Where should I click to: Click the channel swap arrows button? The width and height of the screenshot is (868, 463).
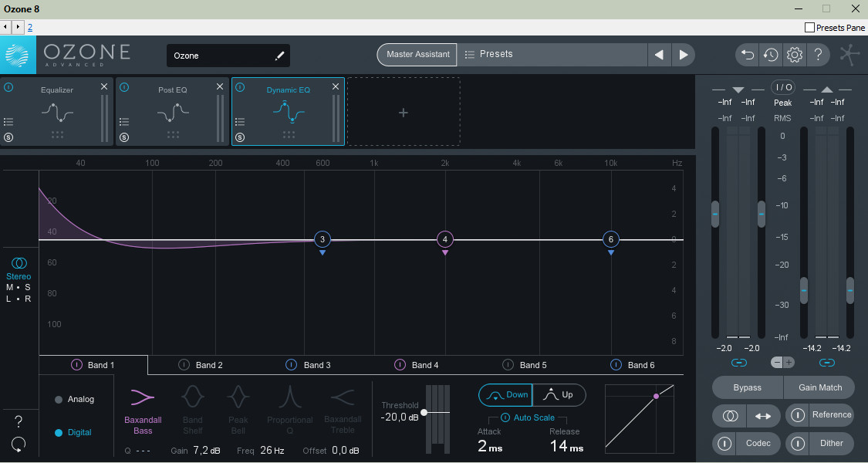(763, 416)
